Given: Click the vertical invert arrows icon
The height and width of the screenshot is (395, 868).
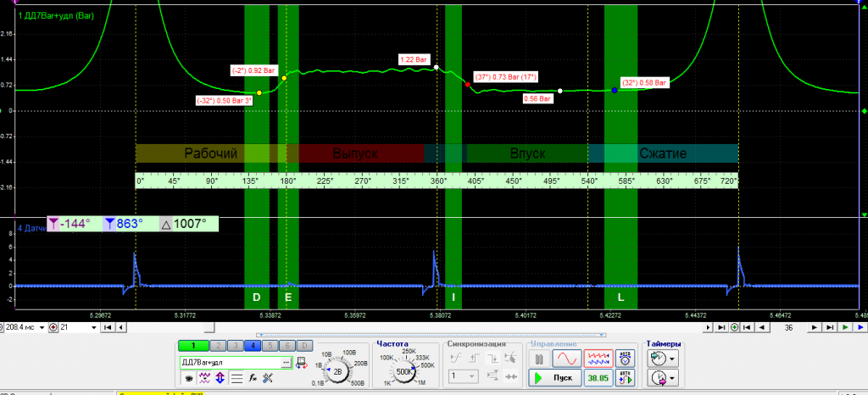Looking at the screenshot, I should 220,379.
